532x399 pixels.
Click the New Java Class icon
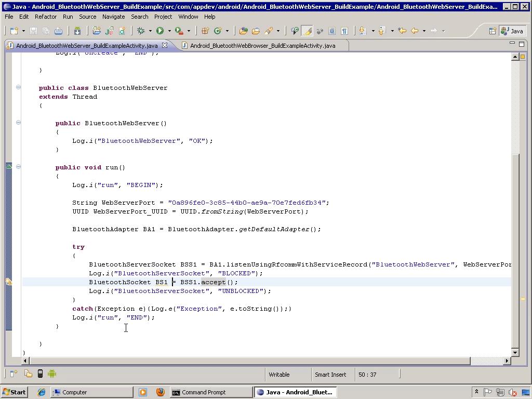click(218, 31)
